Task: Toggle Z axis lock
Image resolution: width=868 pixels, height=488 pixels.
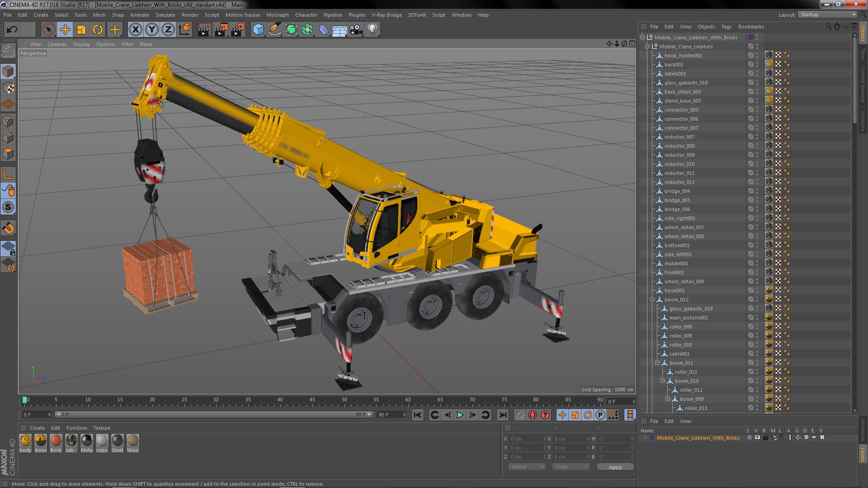Action: coord(168,30)
